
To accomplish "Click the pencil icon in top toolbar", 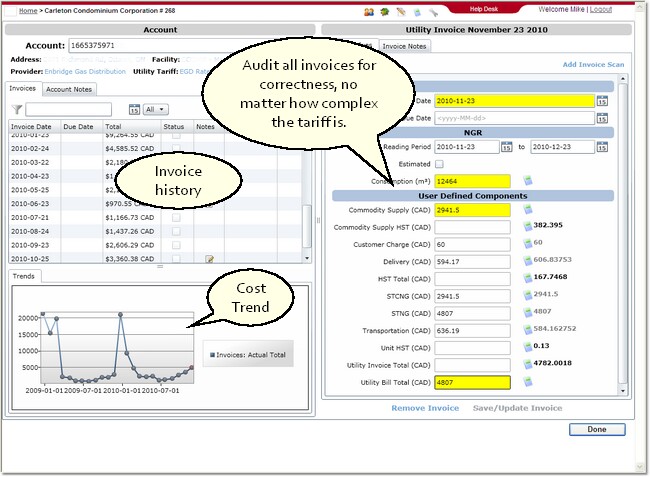I will pos(401,12).
